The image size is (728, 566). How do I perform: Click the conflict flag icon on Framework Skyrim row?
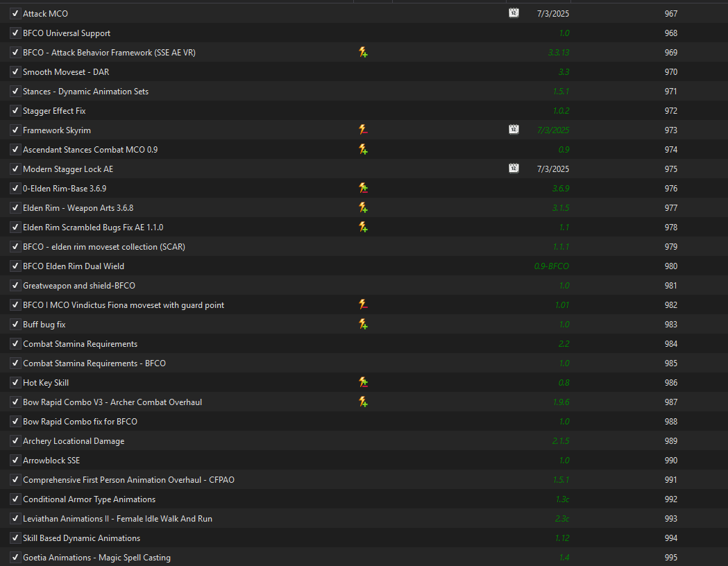click(363, 130)
